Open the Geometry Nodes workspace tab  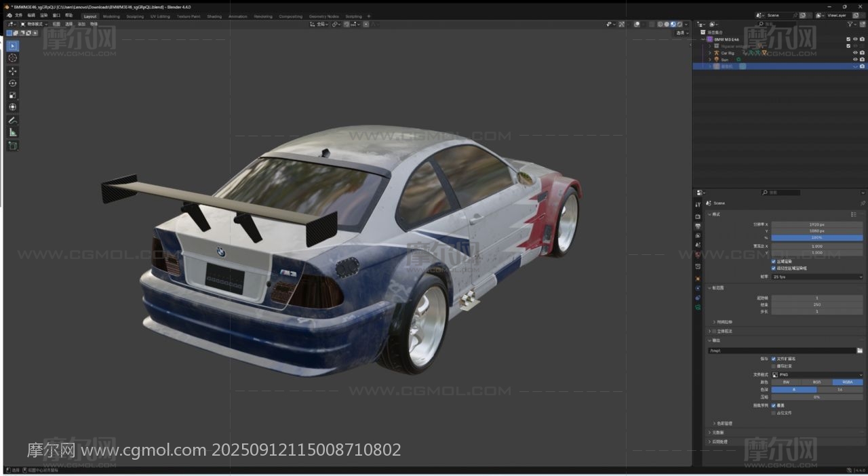[323, 16]
